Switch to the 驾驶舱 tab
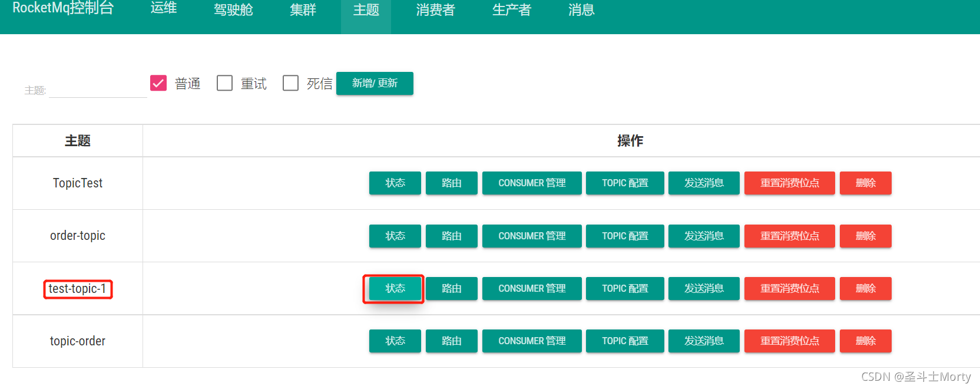The image size is (980, 389). click(x=233, y=10)
